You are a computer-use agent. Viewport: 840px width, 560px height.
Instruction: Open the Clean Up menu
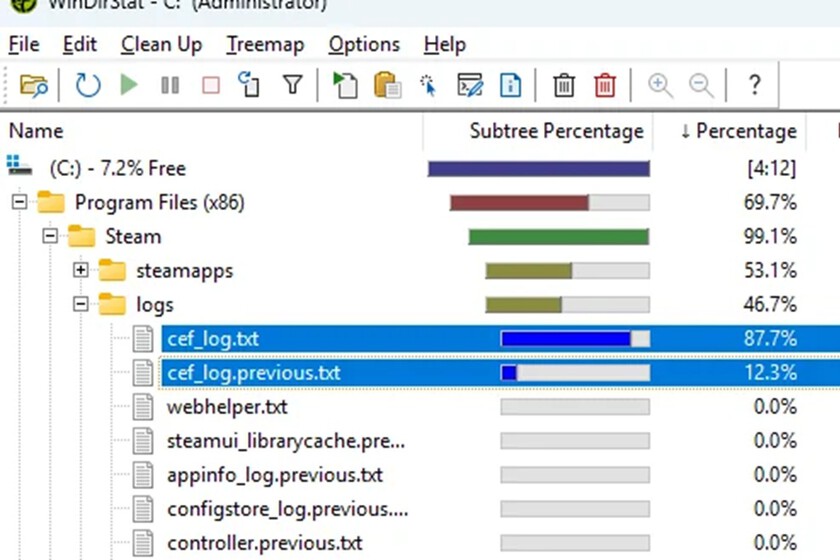click(161, 44)
